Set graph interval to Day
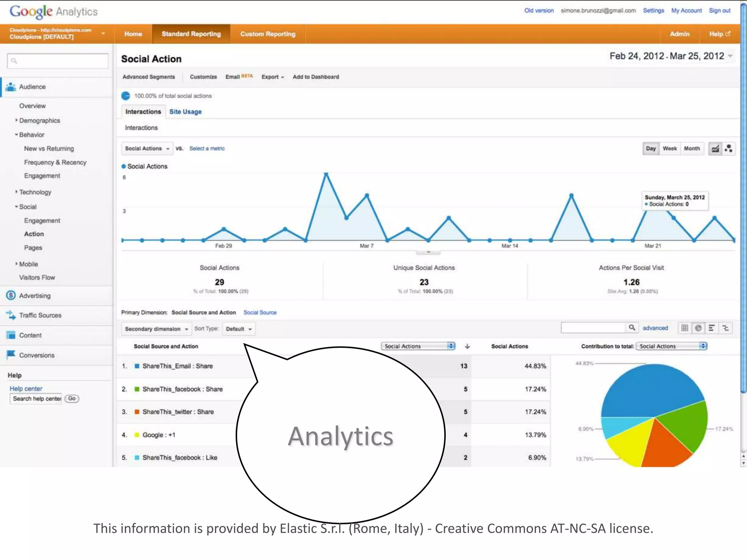This screenshot has width=747, height=560. pos(651,148)
